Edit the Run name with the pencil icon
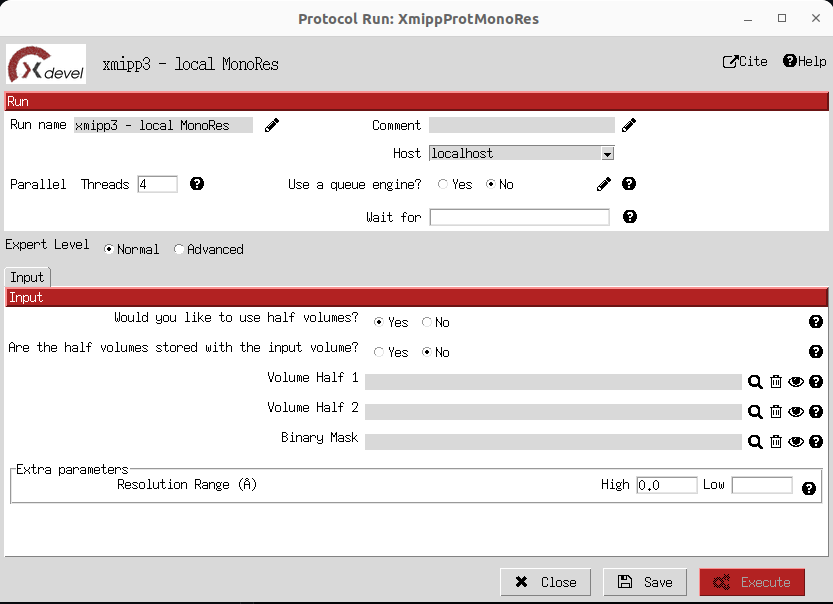The height and width of the screenshot is (604, 833). [x=270, y=125]
